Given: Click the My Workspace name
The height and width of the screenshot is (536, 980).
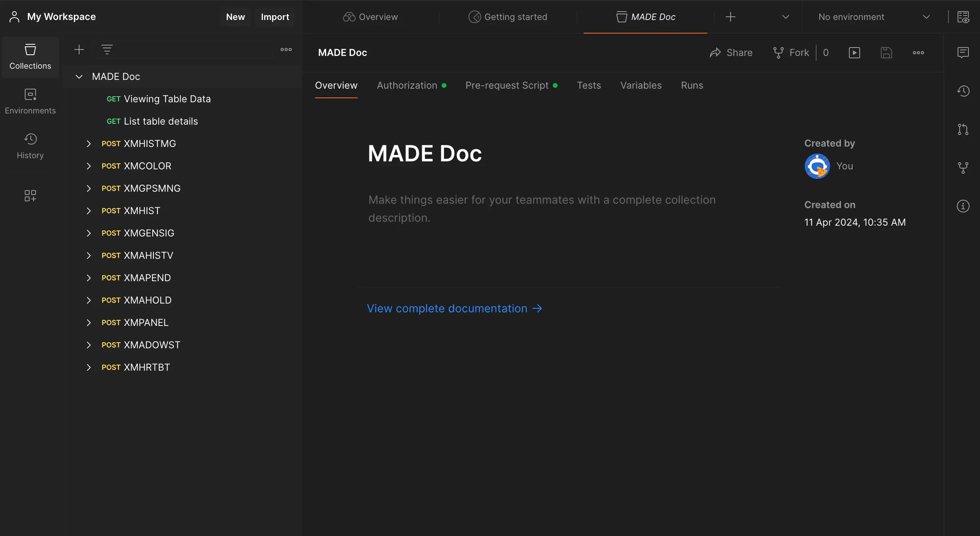Looking at the screenshot, I should click(x=62, y=17).
